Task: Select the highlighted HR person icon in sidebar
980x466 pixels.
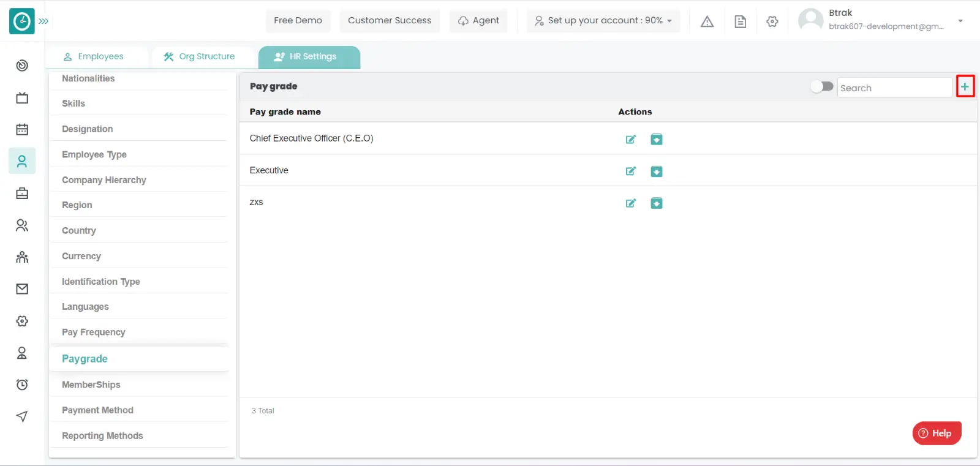Action: coord(22,161)
